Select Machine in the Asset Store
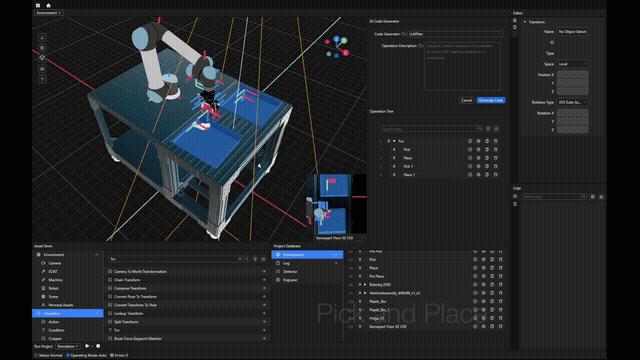This screenshot has height=360, width=640. 55,280
